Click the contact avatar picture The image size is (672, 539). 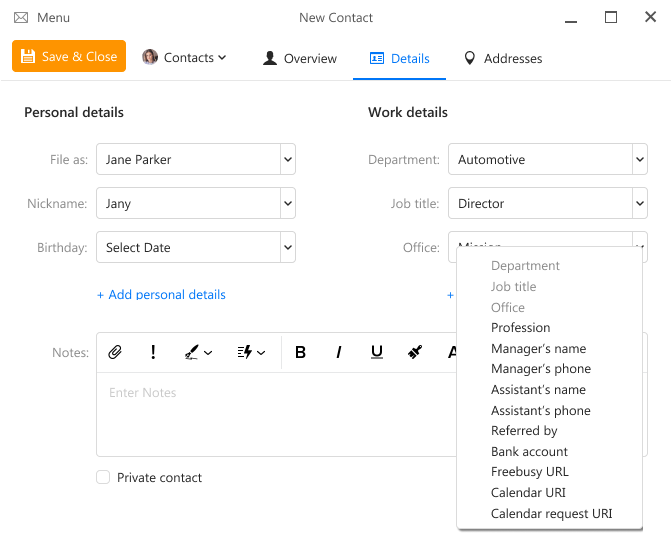[x=150, y=57]
